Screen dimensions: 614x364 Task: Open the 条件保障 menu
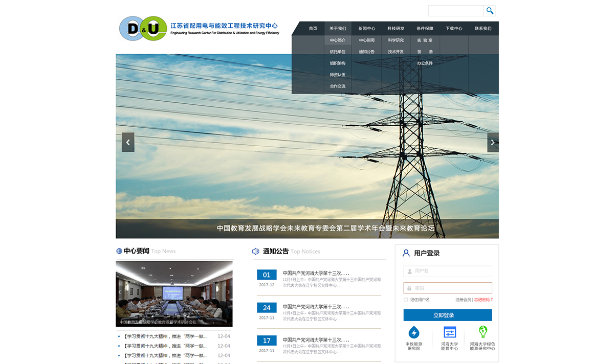click(425, 29)
